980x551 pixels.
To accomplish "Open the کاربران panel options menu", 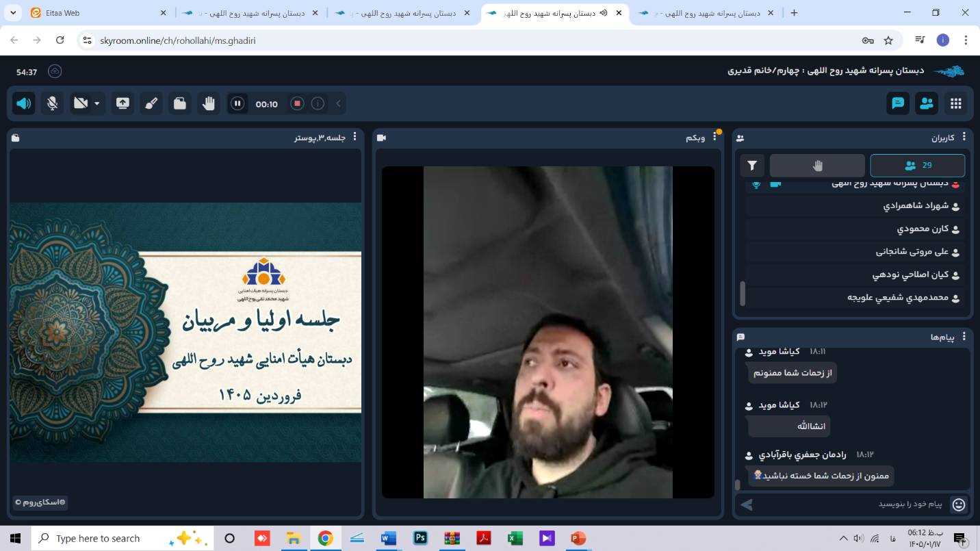I will click(964, 137).
